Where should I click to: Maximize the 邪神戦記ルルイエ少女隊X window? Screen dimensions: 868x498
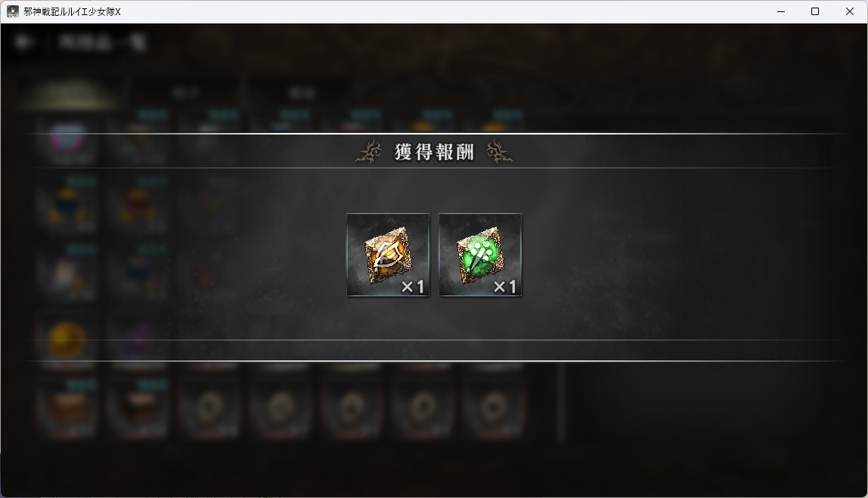[815, 11]
